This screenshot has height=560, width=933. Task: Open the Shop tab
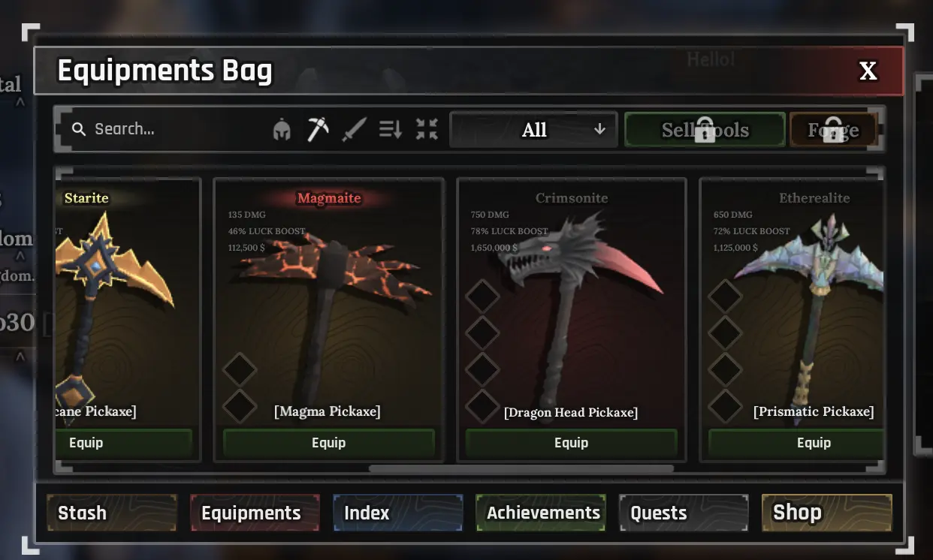[x=826, y=513]
